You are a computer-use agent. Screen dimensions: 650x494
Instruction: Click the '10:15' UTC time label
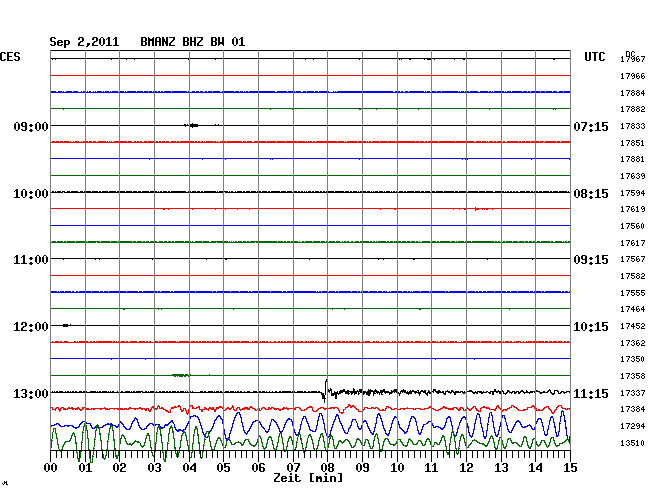591,327
